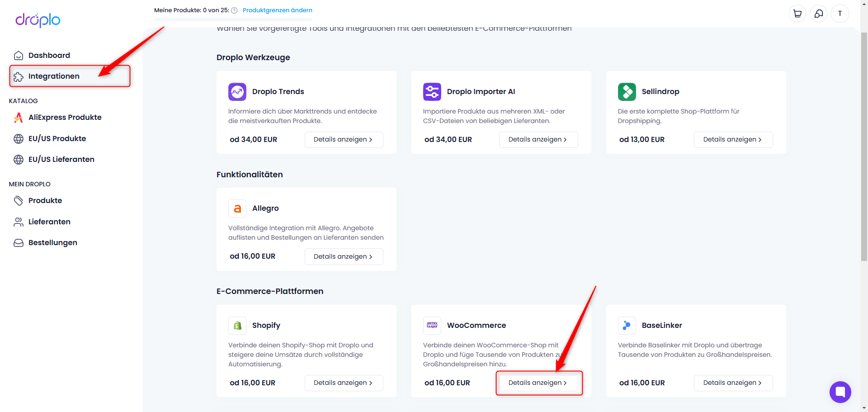Click the Sellindrop card title

660,91
